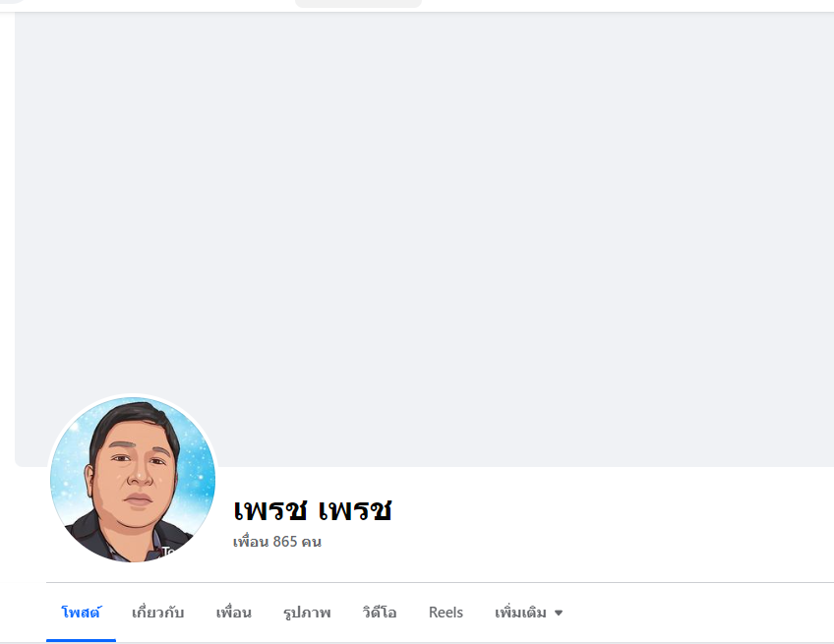834x644 pixels.
Task: Expand the เพิ่มเติม menu
Action: coord(529,613)
